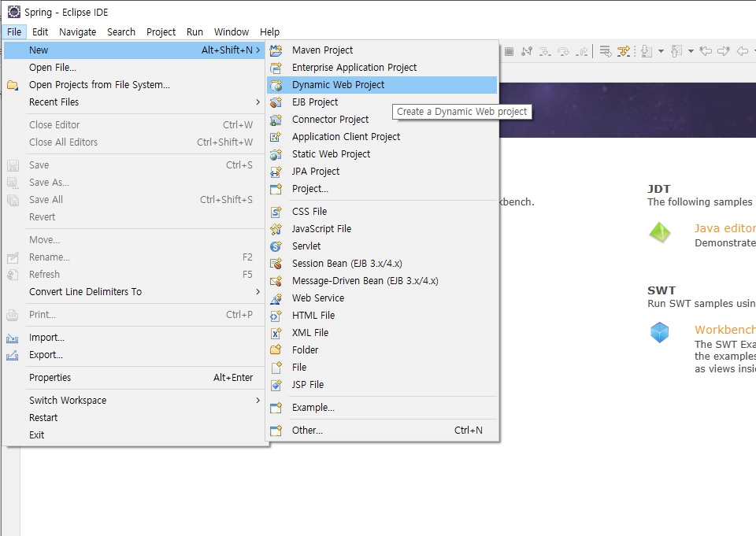Click the Last Edit Location icon
The image size is (756, 536).
click(x=706, y=51)
